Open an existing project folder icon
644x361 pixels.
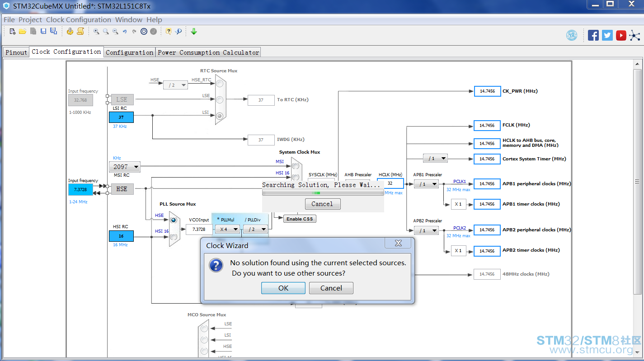[x=22, y=31]
